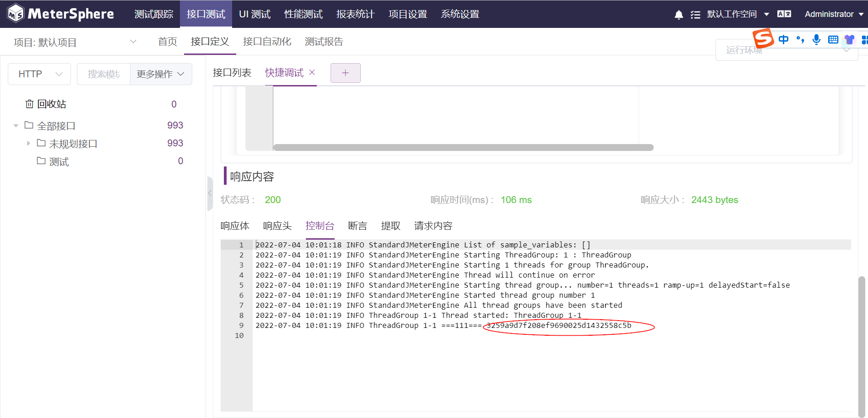
Task: Open the 默认工作空间 dropdown
Action: click(738, 14)
